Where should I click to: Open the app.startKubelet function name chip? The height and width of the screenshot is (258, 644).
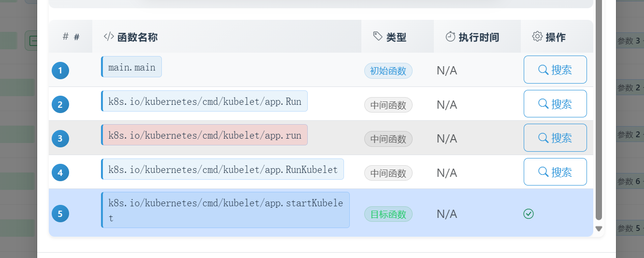[x=225, y=210]
